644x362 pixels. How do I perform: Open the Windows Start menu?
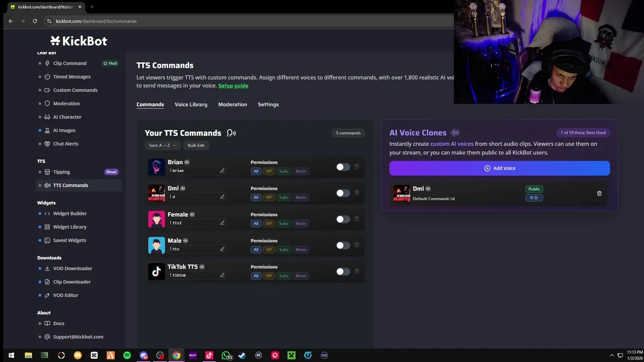click(11, 355)
